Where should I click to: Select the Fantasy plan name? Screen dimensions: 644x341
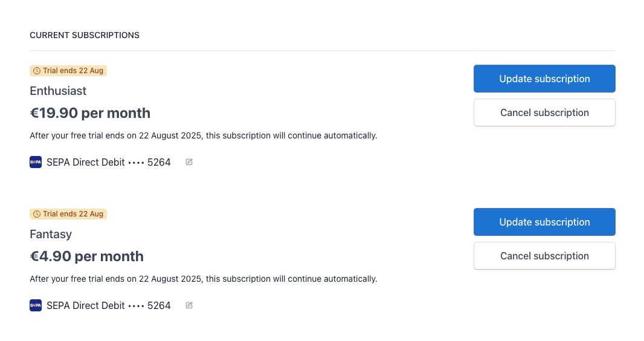click(51, 235)
